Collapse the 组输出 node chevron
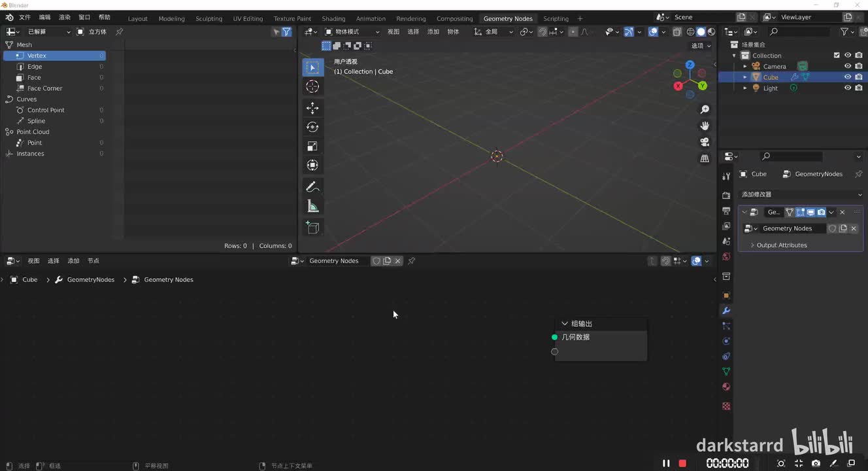The image size is (868, 471). point(565,324)
